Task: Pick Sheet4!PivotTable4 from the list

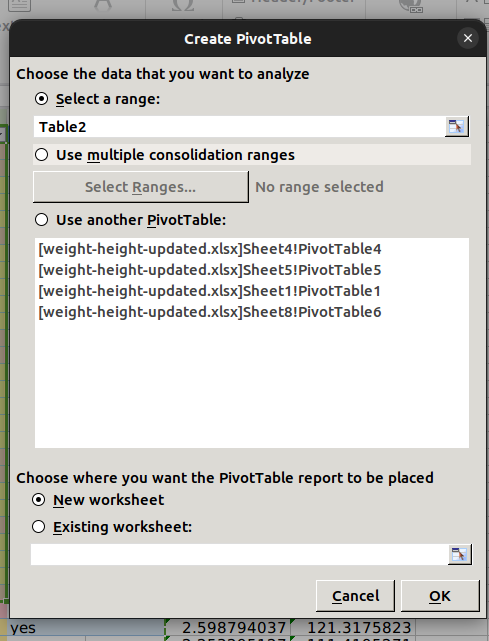Action: tap(210, 249)
